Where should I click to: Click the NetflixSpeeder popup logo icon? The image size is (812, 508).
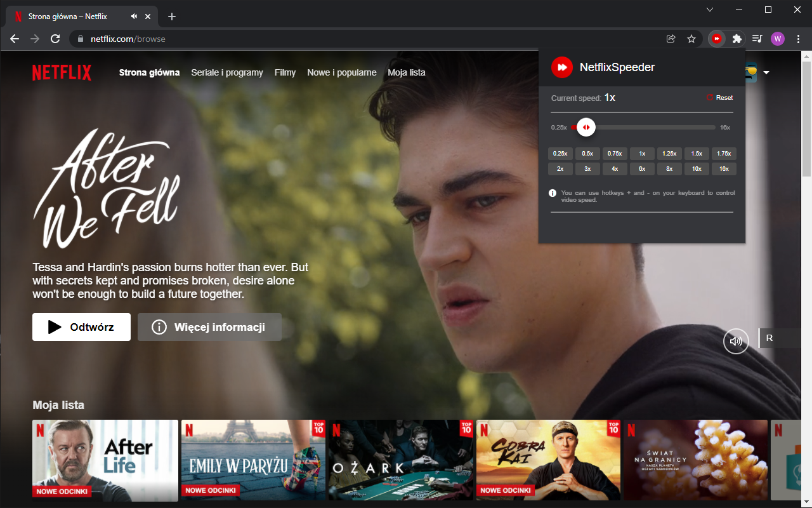coord(562,67)
